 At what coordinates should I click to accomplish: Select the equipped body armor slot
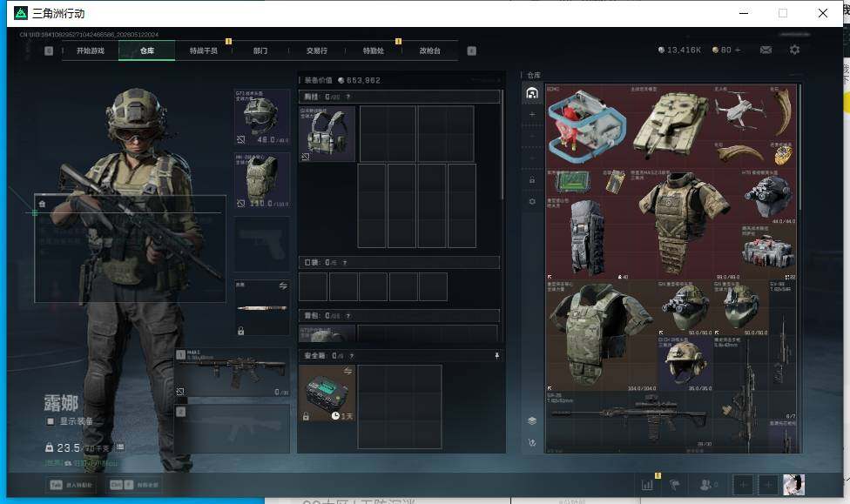pyautogui.click(x=262, y=180)
